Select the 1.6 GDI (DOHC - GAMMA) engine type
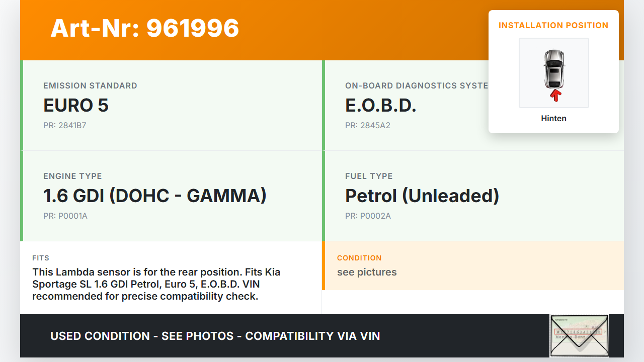This screenshot has width=644, height=362. click(155, 196)
